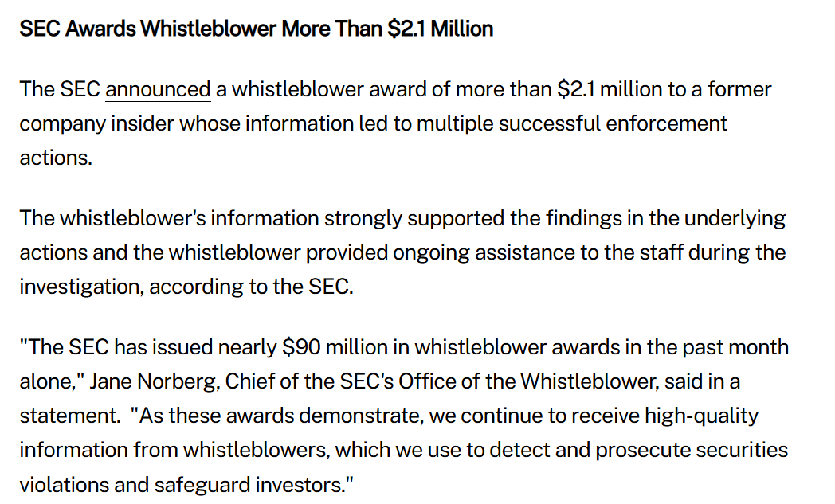Click the text "according to the SEC"

(249, 287)
